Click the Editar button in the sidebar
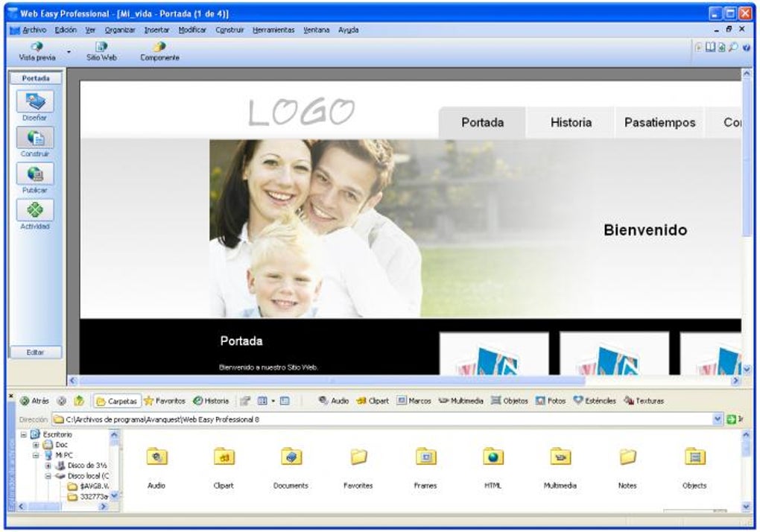Screen dimensions: 760x532 (x=36, y=352)
